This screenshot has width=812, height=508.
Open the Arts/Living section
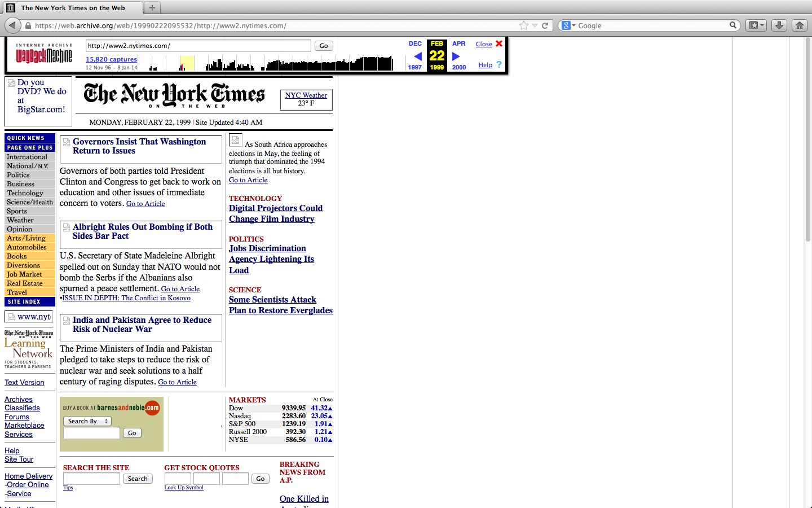(x=30, y=238)
